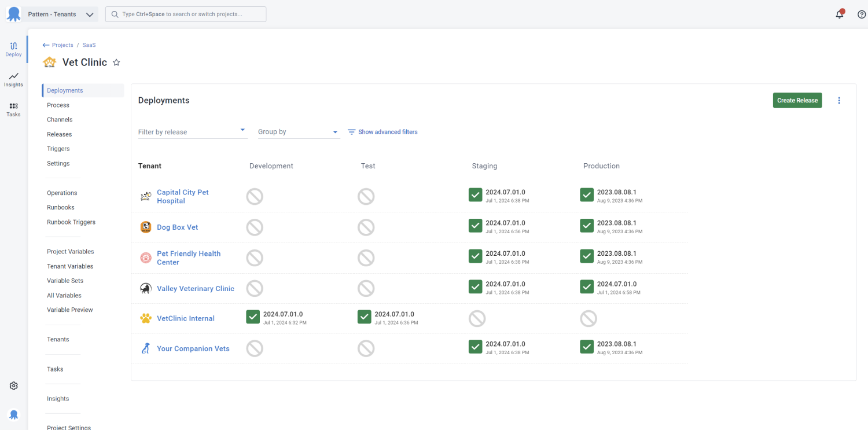Open the configuration gear icon
Image resolution: width=868 pixels, height=430 pixels.
14,386
